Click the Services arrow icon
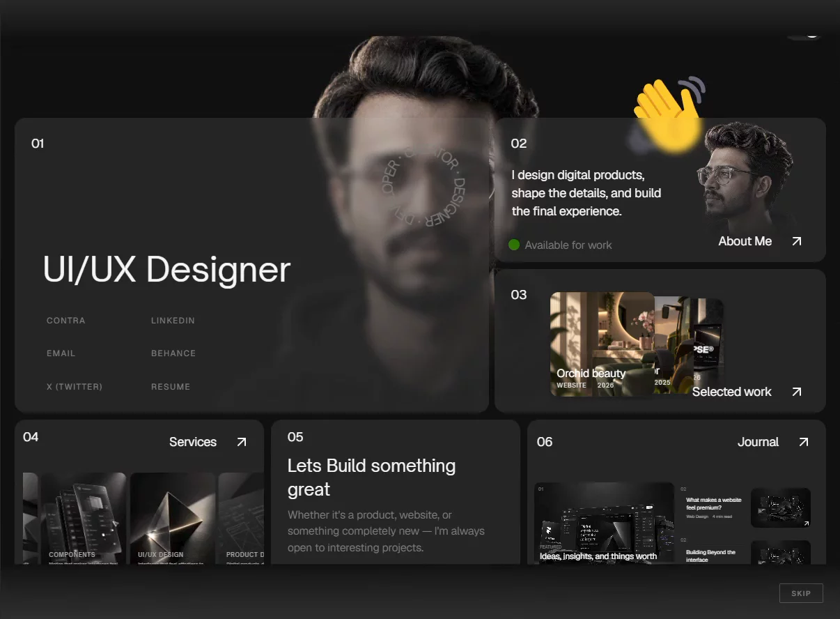 pos(242,442)
